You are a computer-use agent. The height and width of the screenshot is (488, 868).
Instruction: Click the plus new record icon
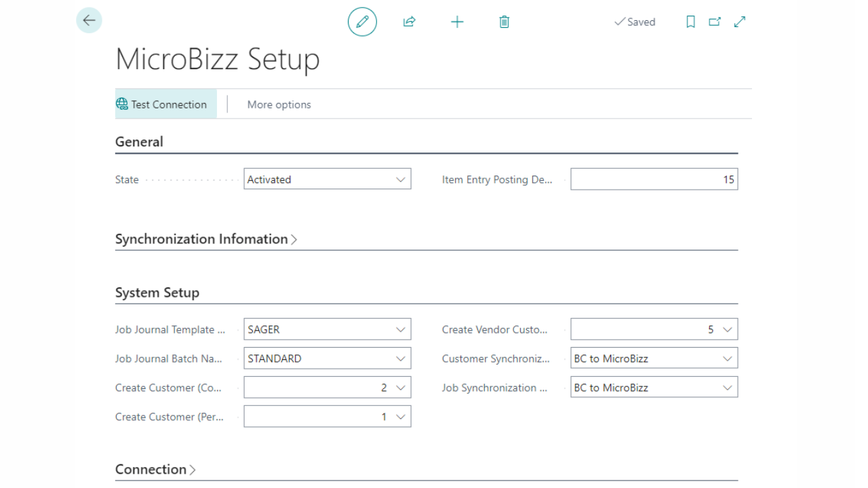pos(457,22)
